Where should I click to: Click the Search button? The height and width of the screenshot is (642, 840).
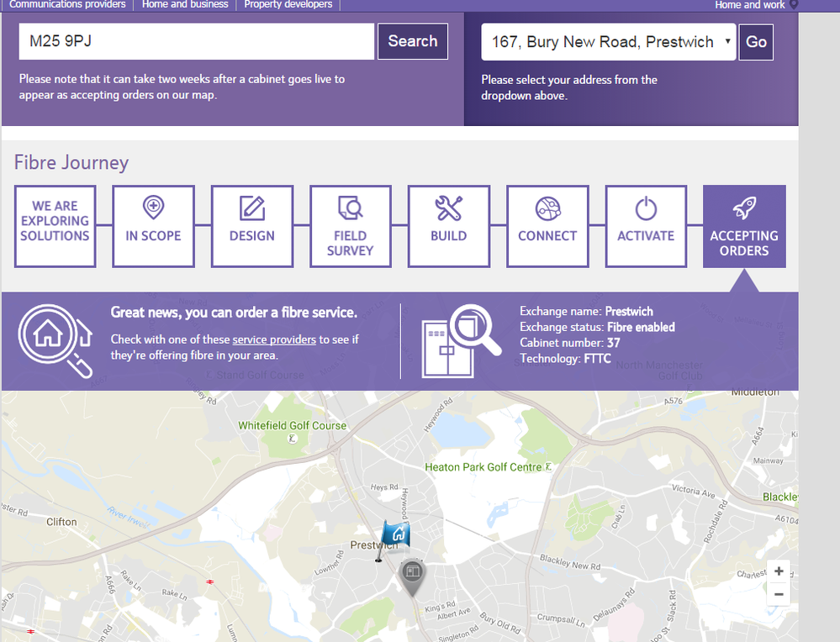(x=413, y=41)
